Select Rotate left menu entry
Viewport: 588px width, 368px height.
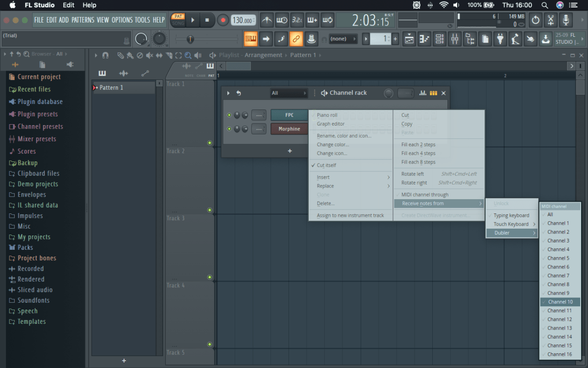tap(439, 174)
